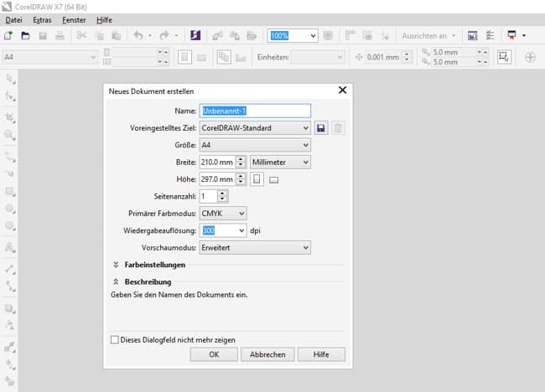This screenshot has height=392, width=545.
Task: Click the add page plus icon
Action: pos(530,57)
